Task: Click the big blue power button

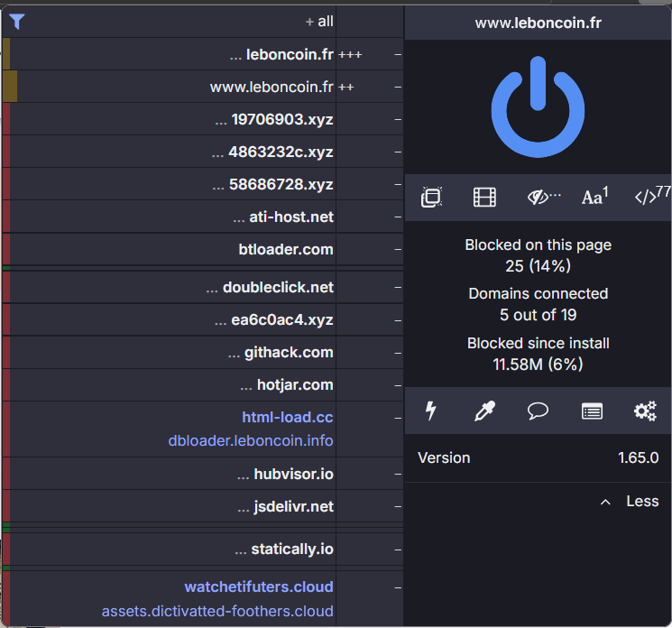Action: [x=538, y=106]
